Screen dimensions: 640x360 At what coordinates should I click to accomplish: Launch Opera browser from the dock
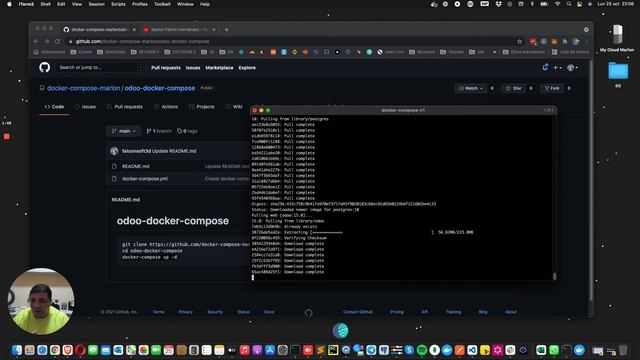[x=80, y=350]
